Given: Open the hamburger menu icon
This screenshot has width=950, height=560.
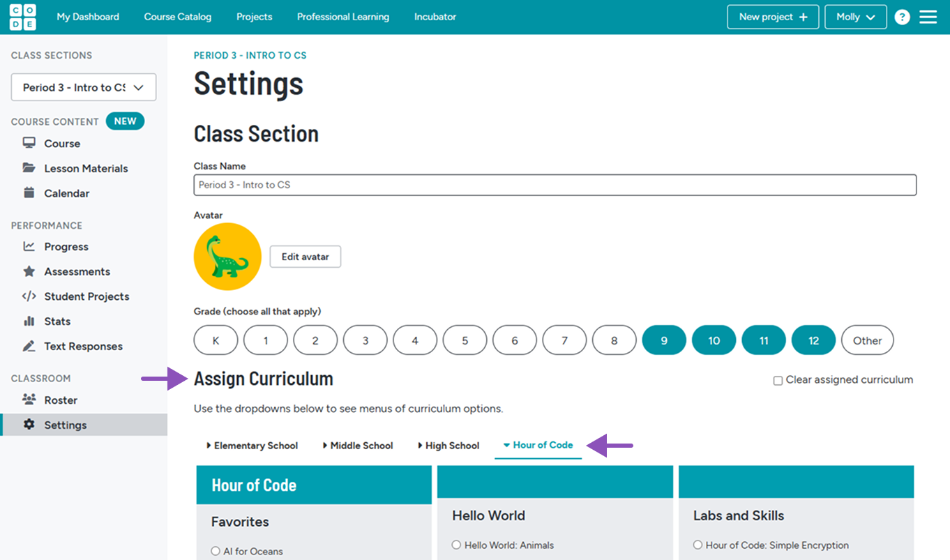Looking at the screenshot, I should (x=928, y=17).
